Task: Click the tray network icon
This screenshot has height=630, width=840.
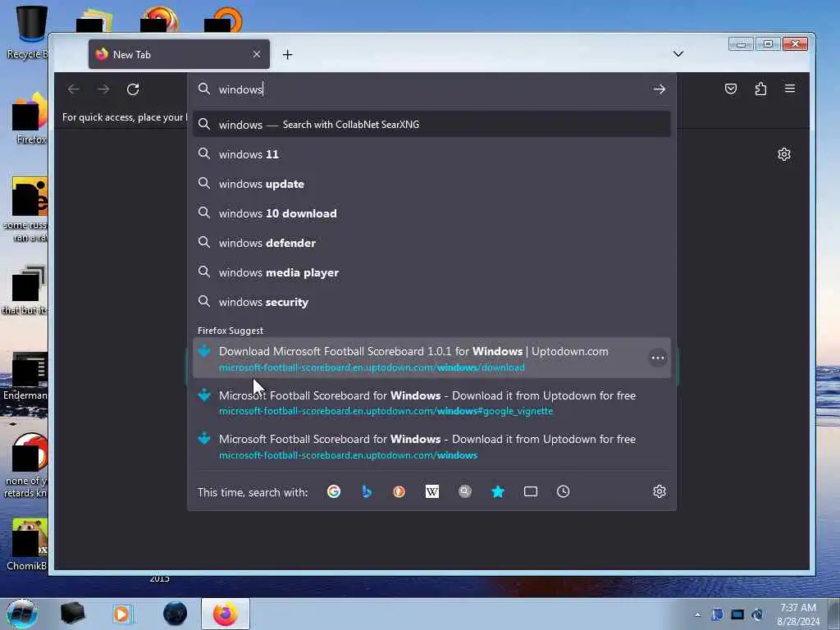Action: click(757, 614)
